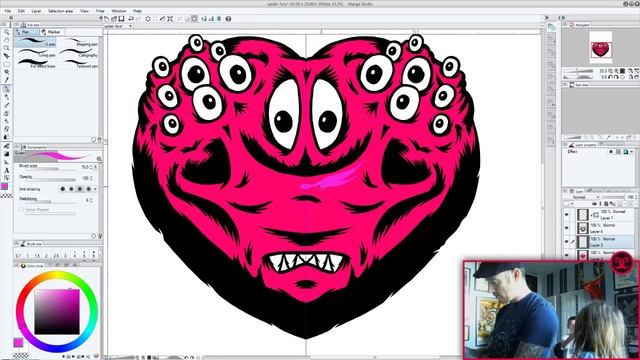Toggle the Vector magnet checkbox
Screen dimensions: 640x360
(x=21, y=209)
